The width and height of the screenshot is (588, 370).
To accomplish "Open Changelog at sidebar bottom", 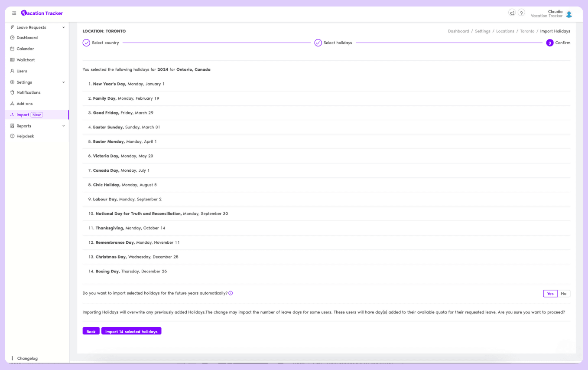I will (27, 358).
